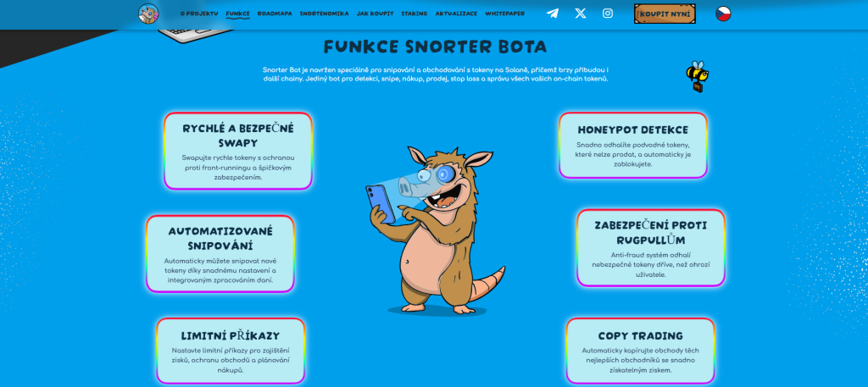Select the Zabezpečení proti rugpullům card
Image resolution: width=868 pixels, height=387 pixels.
[x=651, y=248]
